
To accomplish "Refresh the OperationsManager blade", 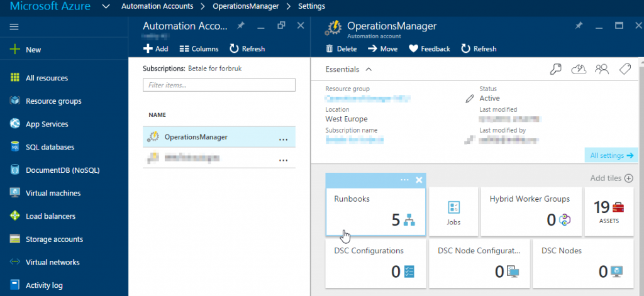I will 479,49.
